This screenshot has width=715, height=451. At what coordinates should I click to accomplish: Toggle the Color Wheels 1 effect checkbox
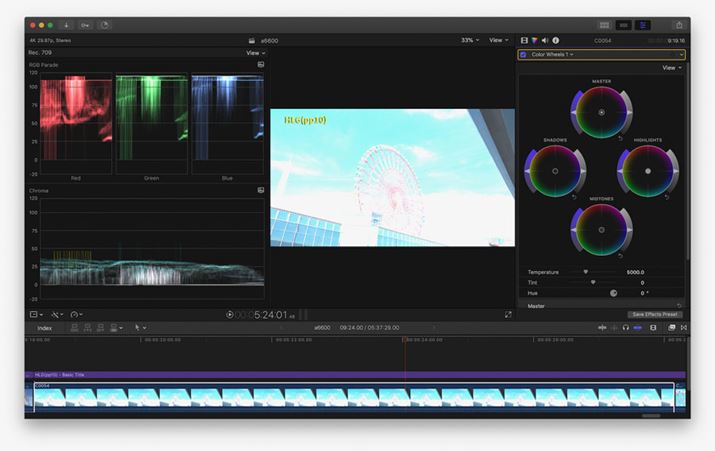523,54
